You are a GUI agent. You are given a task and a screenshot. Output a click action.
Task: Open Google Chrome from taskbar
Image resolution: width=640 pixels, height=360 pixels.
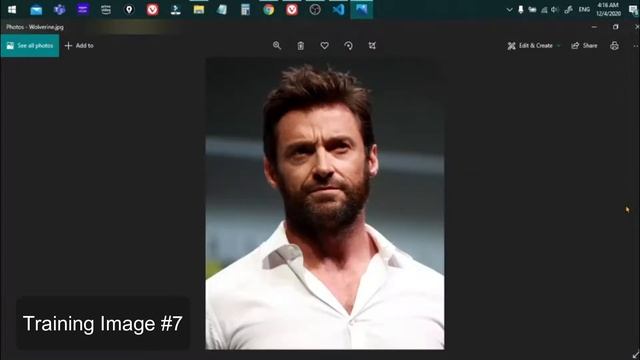tap(269, 9)
